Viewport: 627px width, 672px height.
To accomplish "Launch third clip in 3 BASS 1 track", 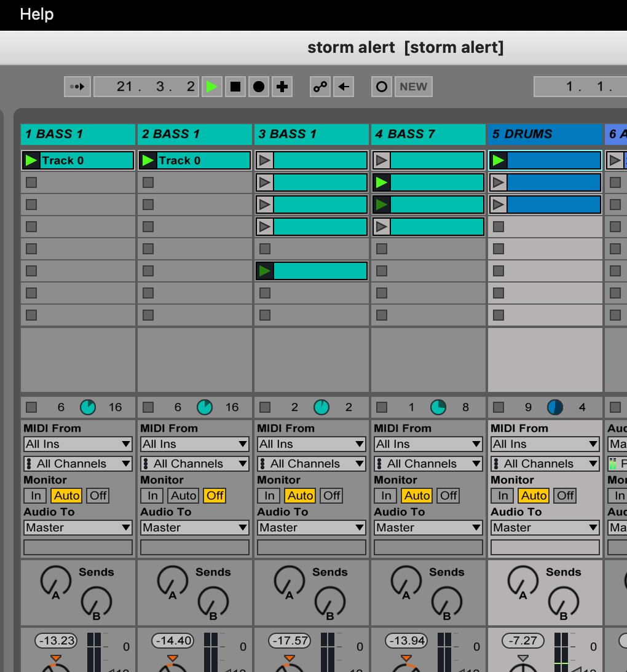I will [x=264, y=205].
